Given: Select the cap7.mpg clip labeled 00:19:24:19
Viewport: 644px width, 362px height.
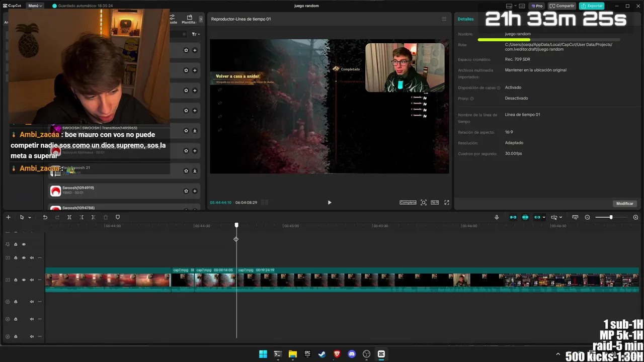Looking at the screenshot, I should [x=438, y=280].
